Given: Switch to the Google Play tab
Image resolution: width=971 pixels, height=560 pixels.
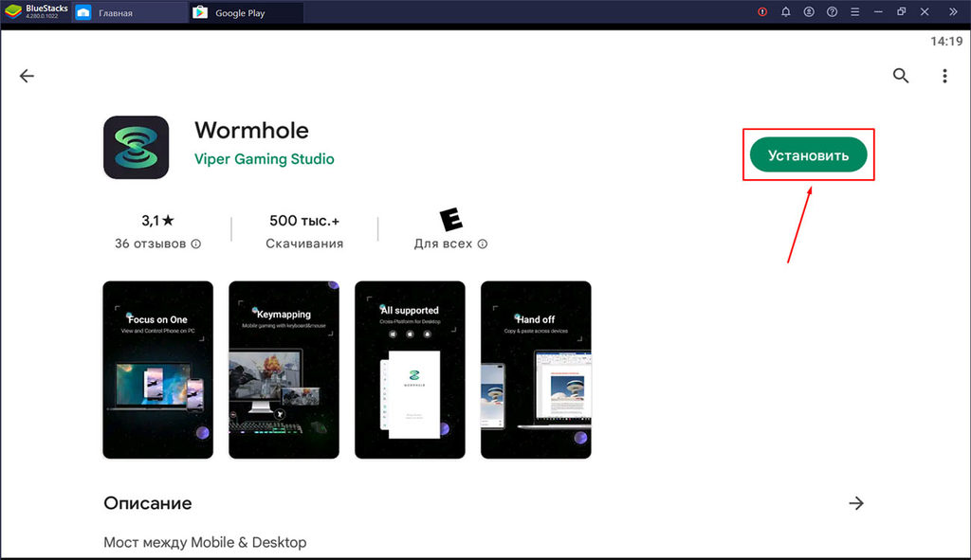Looking at the screenshot, I should click(246, 12).
